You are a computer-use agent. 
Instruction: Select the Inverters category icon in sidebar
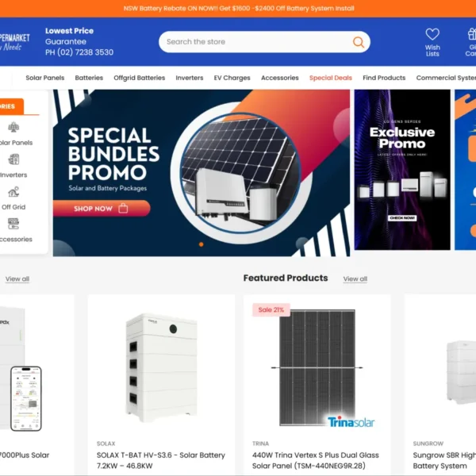13,159
